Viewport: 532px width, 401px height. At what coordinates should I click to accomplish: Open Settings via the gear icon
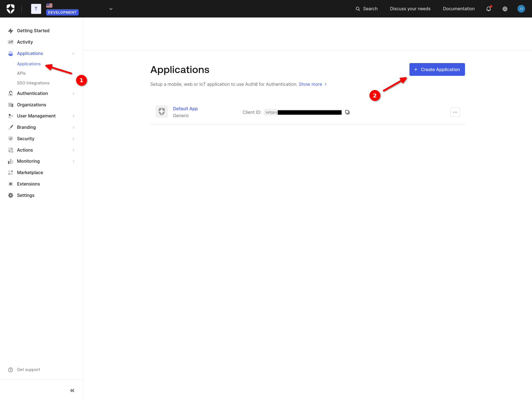[x=11, y=195]
